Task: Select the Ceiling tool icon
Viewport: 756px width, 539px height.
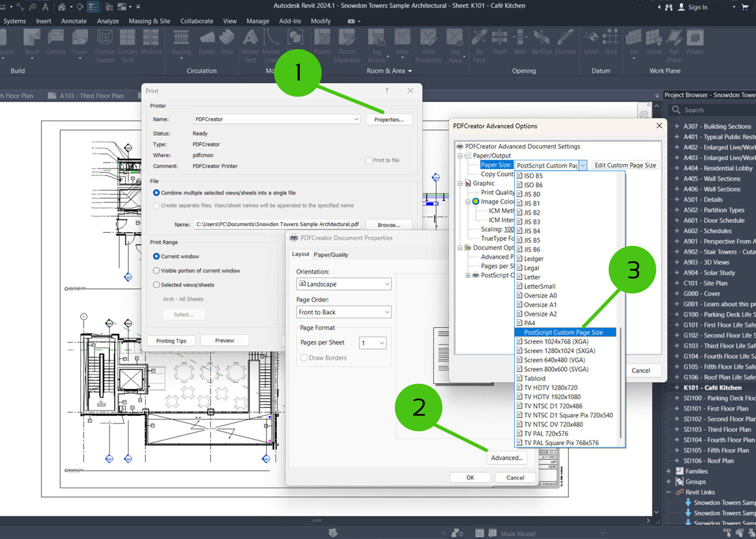Action: pyautogui.click(x=55, y=42)
